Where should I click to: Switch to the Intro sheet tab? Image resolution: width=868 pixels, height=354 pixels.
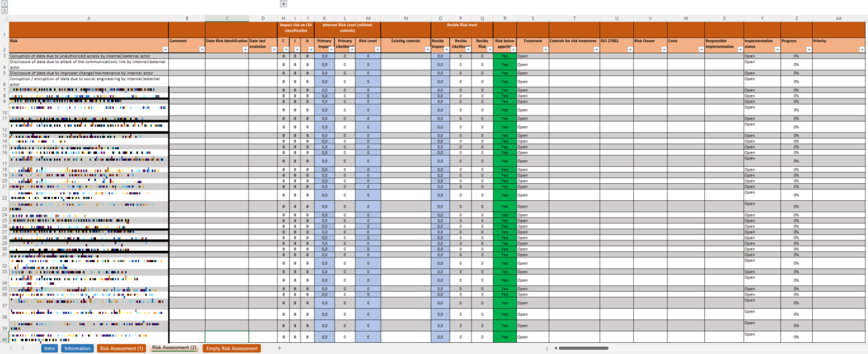[49, 348]
